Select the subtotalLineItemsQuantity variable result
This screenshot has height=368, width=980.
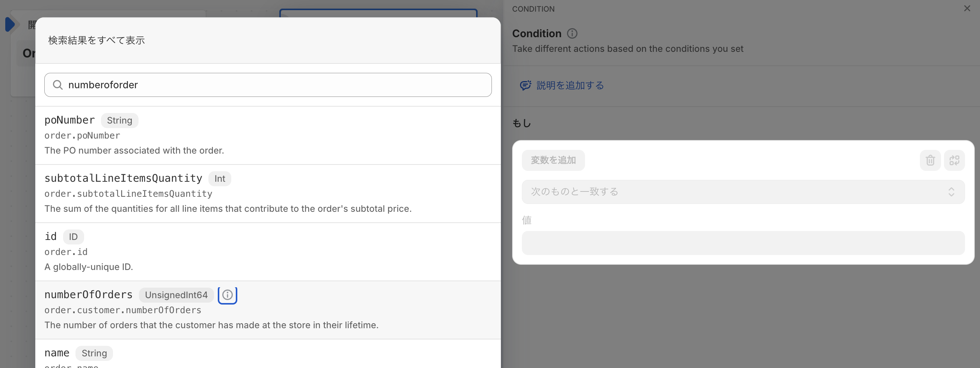(x=268, y=194)
